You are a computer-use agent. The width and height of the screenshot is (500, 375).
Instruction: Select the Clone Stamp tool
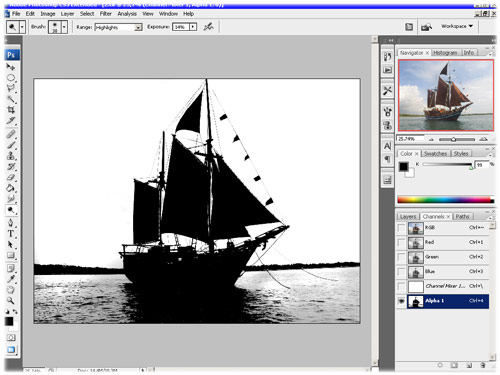click(x=11, y=156)
